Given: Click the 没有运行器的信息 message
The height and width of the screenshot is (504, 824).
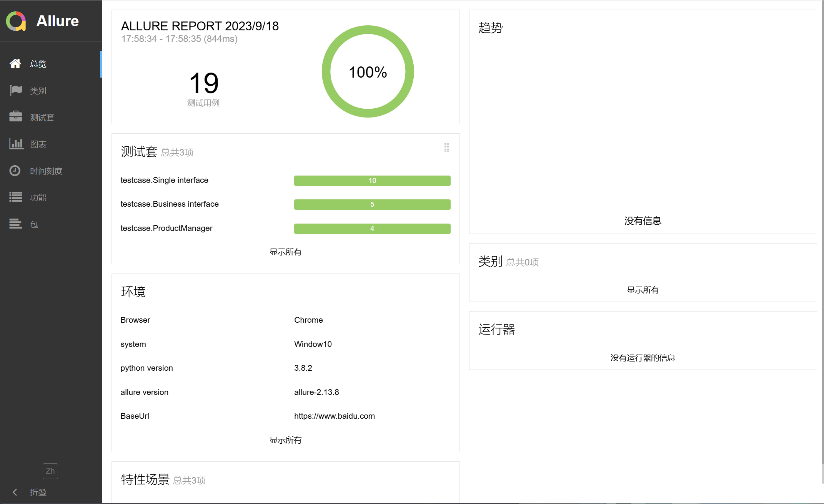Looking at the screenshot, I should 643,358.
